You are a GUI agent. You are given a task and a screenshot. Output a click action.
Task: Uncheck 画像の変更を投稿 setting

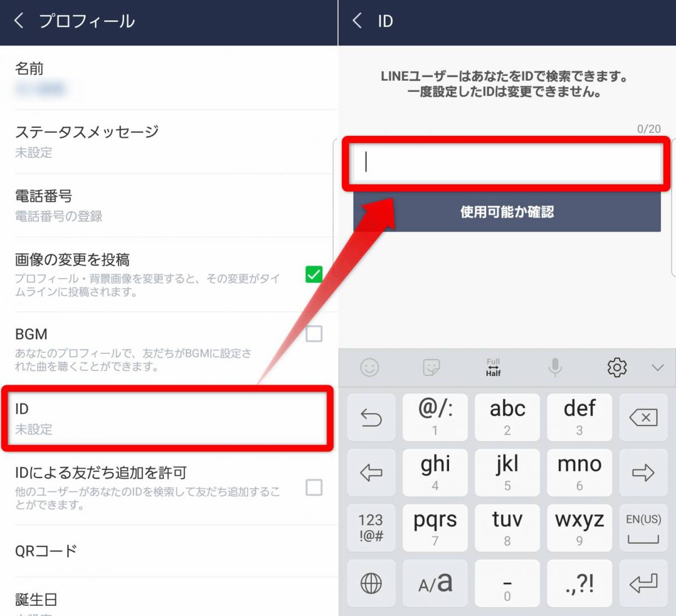coord(314,274)
